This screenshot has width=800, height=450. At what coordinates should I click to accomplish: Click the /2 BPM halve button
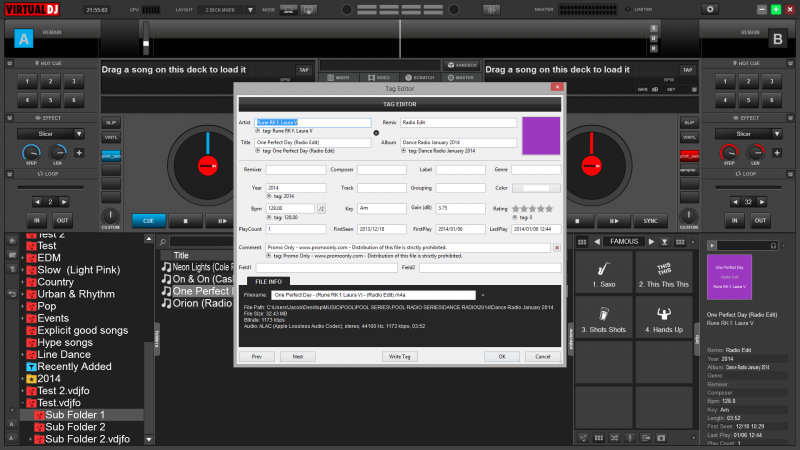pos(321,209)
